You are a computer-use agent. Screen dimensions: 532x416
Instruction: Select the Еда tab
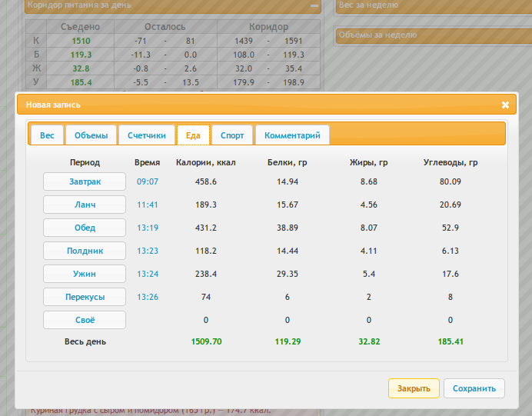pos(193,135)
